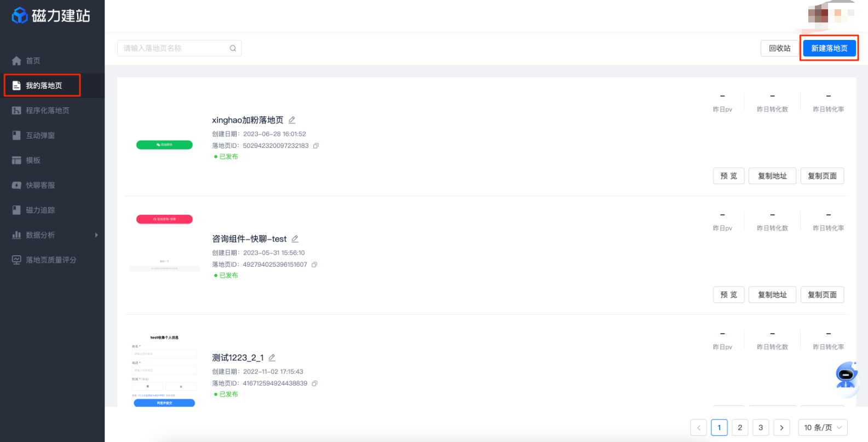Click the title 测试1223_2_1
This screenshot has height=442, width=868.
coord(238,358)
